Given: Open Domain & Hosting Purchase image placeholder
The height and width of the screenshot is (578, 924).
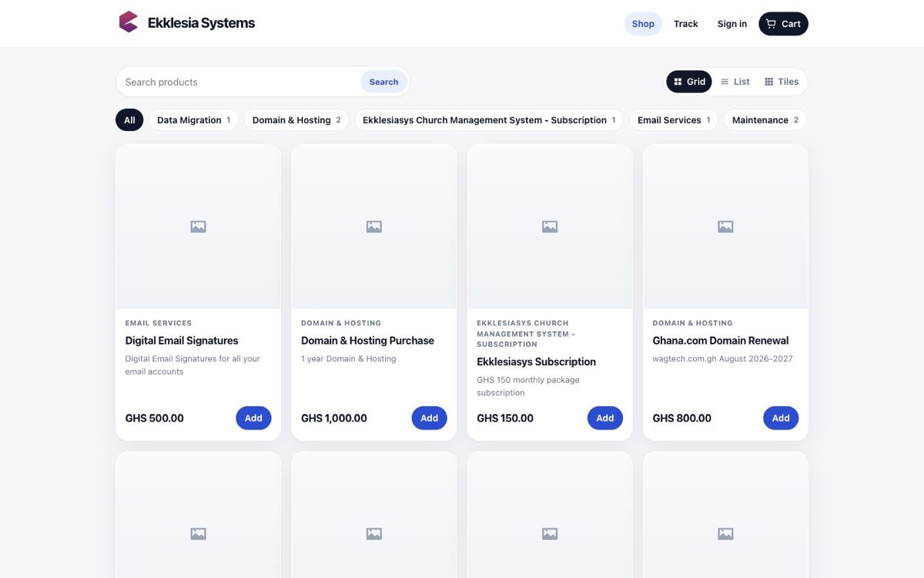Looking at the screenshot, I should click(374, 227).
